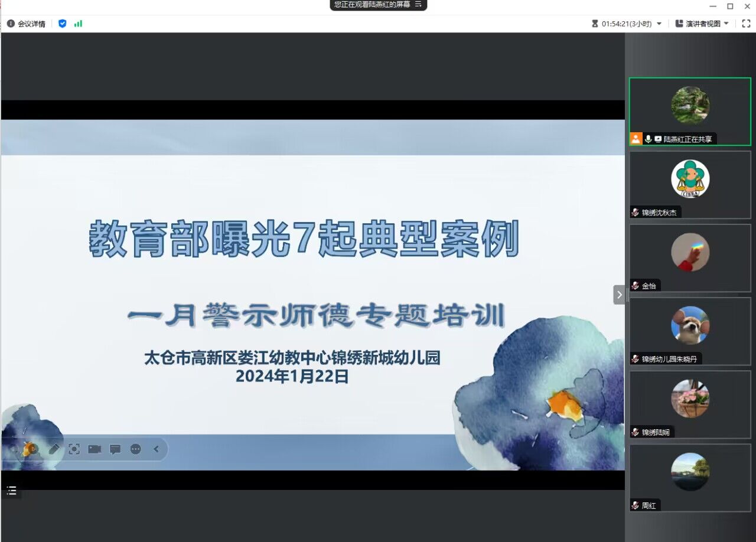Image resolution: width=756 pixels, height=542 pixels.
Task: Click the screen-share icon beside 陆燕红
Action: click(658, 139)
